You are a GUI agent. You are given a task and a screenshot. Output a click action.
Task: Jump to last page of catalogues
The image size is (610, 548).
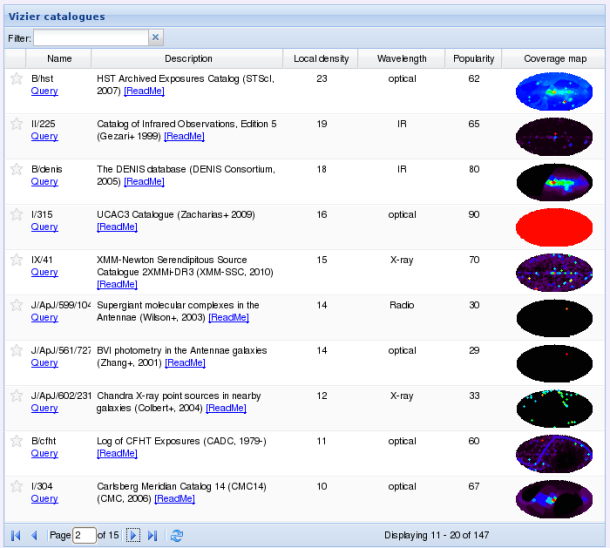click(152, 536)
